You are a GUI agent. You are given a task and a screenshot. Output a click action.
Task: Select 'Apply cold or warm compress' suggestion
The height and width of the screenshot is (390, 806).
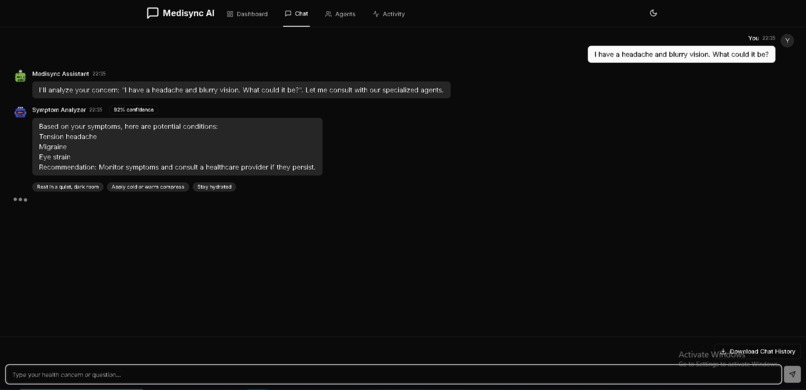(148, 187)
